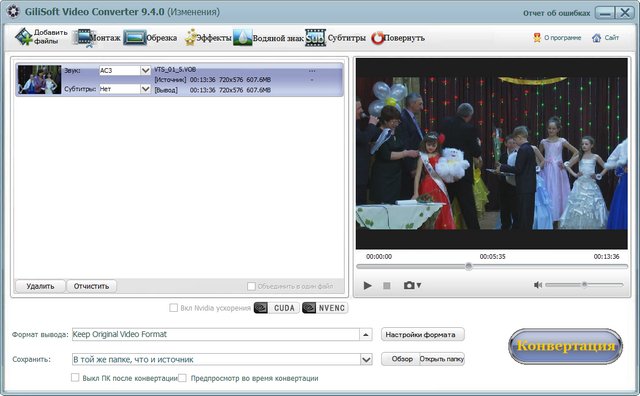
Task: Open the Монтаж editing tool
Action: pos(97,38)
